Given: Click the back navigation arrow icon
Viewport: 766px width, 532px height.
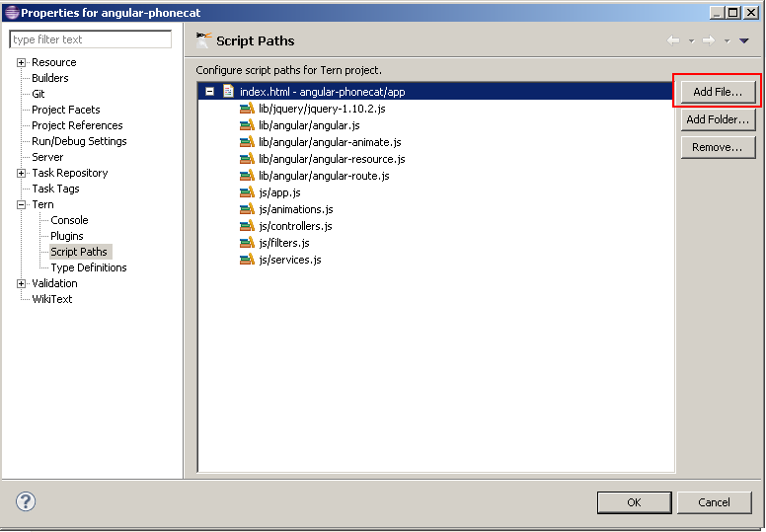Looking at the screenshot, I should tap(673, 40).
